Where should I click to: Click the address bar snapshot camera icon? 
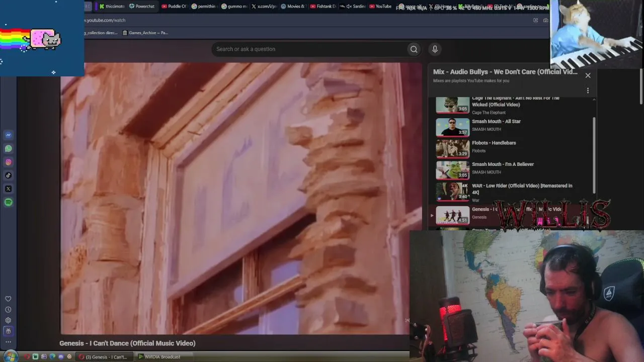click(x=545, y=20)
